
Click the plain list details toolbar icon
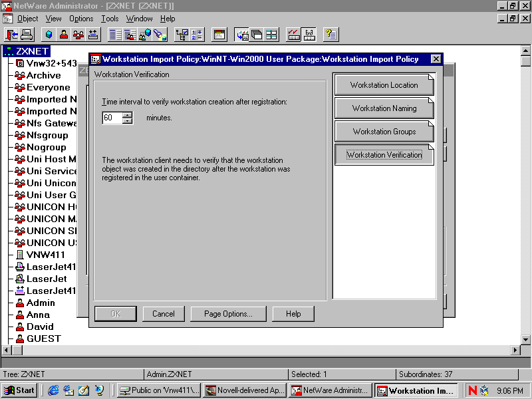(115, 35)
